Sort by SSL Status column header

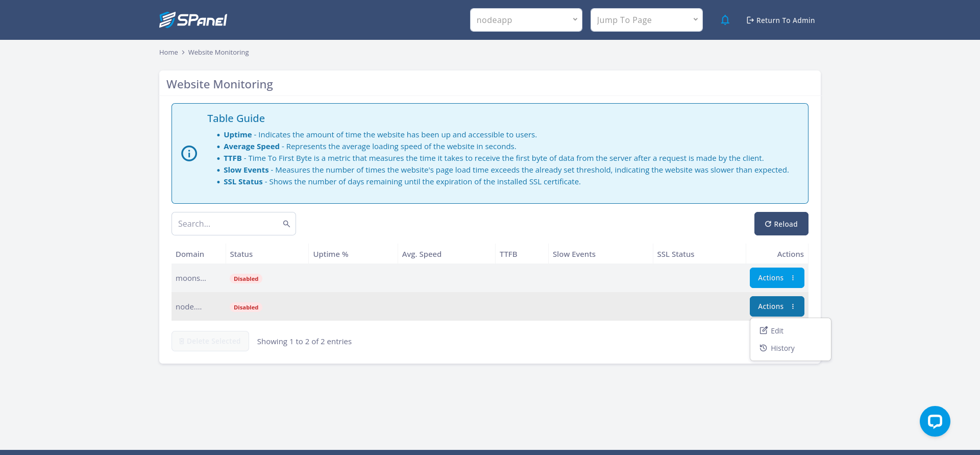pos(699,254)
